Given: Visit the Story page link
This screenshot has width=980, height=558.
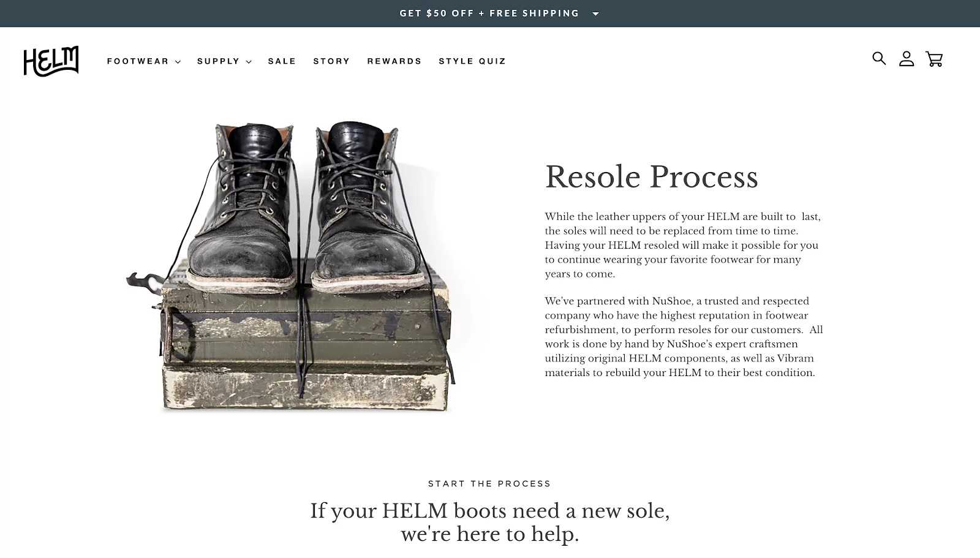Looking at the screenshot, I should click(x=331, y=61).
